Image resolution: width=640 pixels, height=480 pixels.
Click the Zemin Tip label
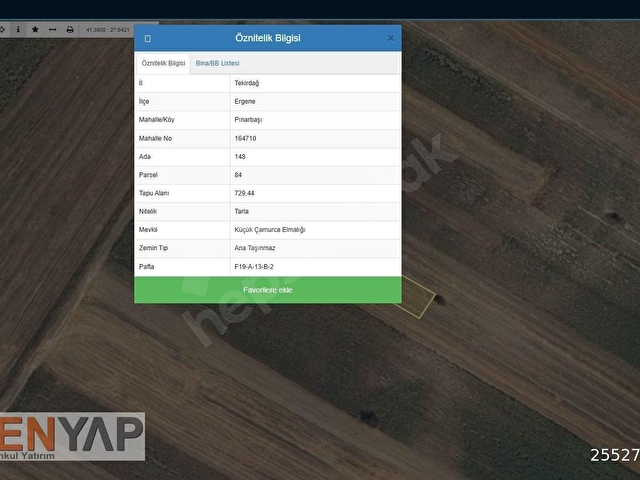pos(153,248)
